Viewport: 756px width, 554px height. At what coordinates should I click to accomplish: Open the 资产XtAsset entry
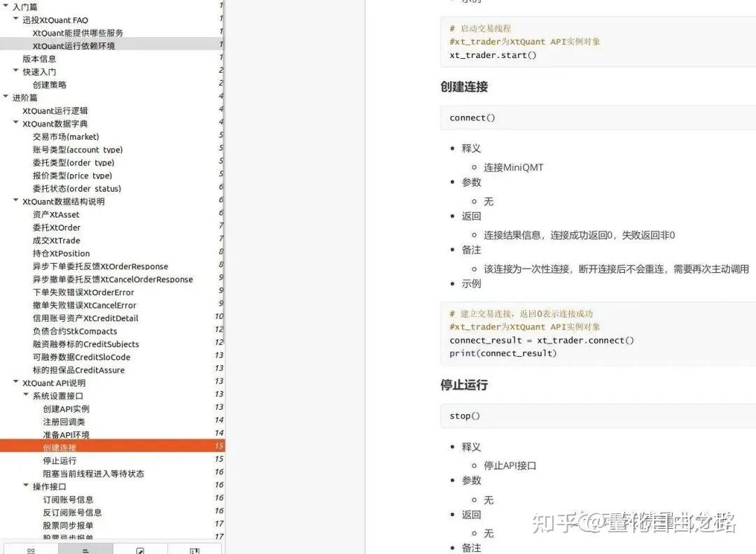pyautogui.click(x=56, y=214)
